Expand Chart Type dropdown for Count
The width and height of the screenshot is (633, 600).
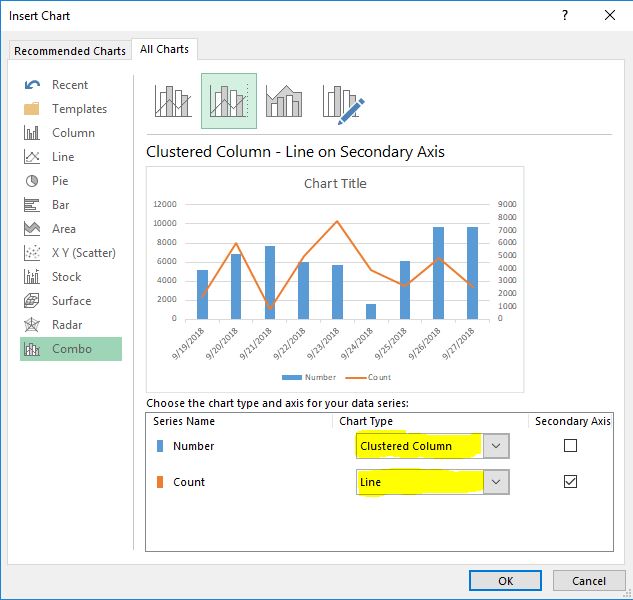click(x=496, y=482)
